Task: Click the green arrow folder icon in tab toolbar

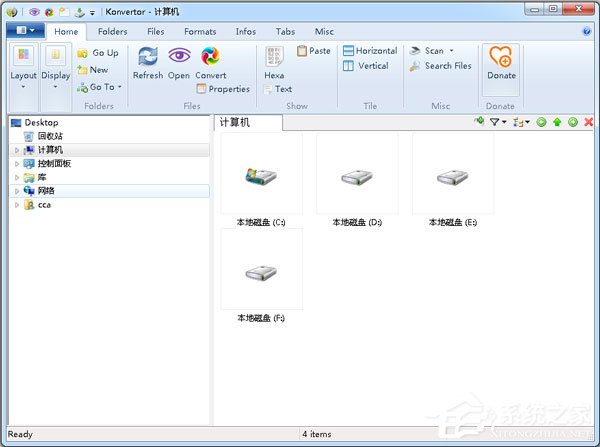Action: coord(479,122)
